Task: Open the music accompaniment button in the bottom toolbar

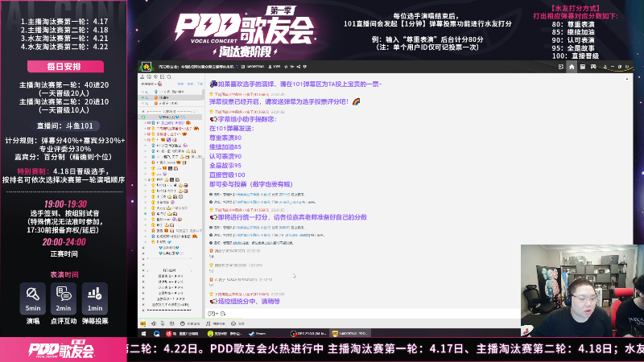Action: click(x=216, y=324)
